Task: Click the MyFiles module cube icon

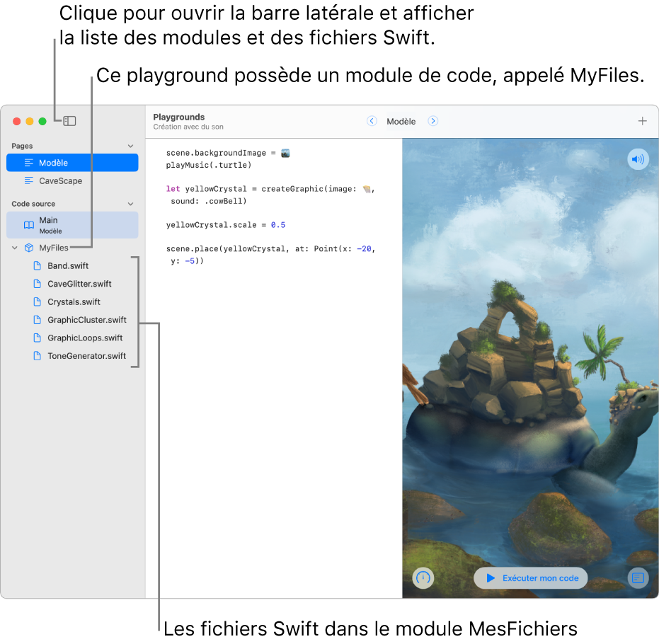Action: [29, 248]
